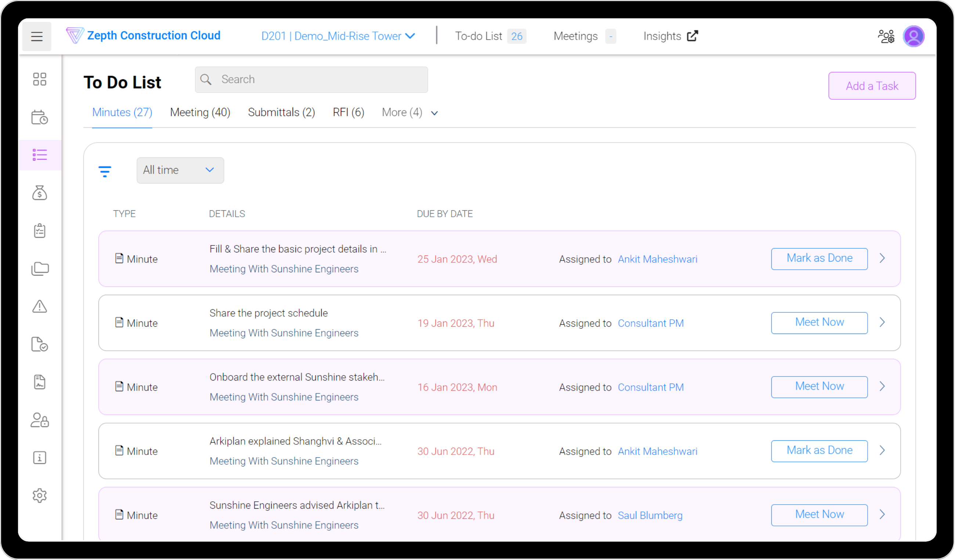
Task: Open the dashboard grid icon in sidebar
Action: point(39,79)
